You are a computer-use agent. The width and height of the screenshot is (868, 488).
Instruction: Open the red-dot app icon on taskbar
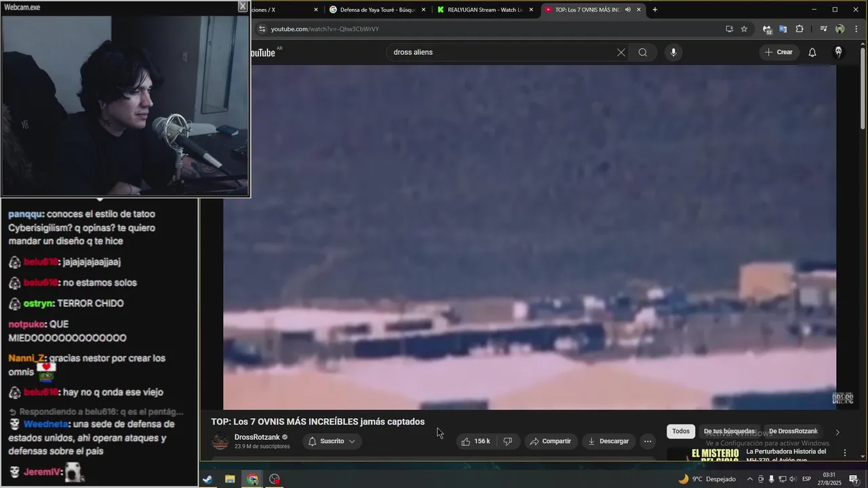pyautogui.click(x=275, y=479)
